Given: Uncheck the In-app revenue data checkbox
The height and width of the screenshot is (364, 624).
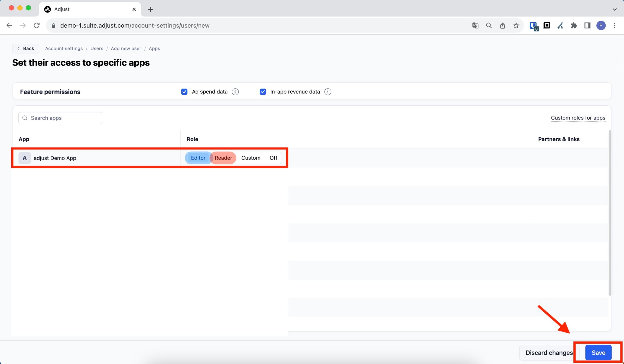Looking at the screenshot, I should point(263,92).
